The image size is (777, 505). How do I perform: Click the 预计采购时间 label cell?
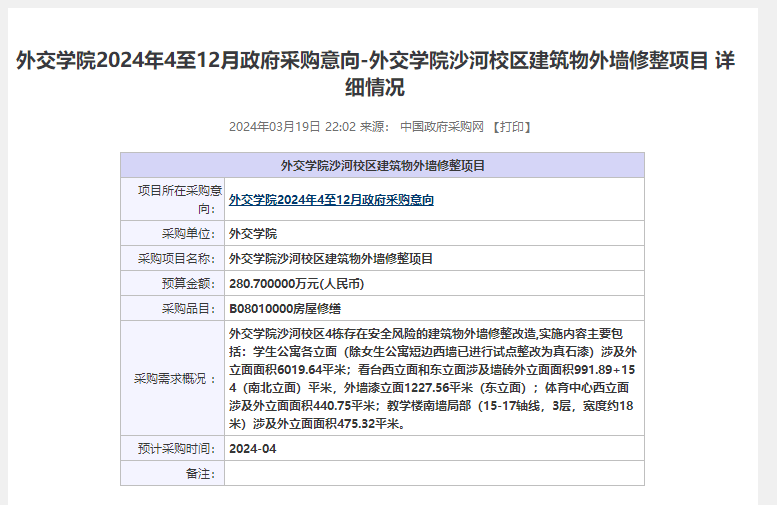(x=176, y=449)
